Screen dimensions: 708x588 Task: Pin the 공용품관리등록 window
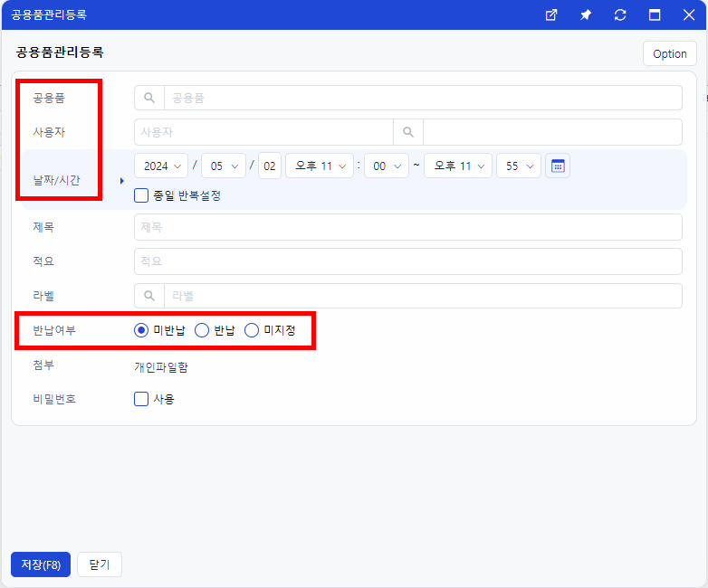586,14
